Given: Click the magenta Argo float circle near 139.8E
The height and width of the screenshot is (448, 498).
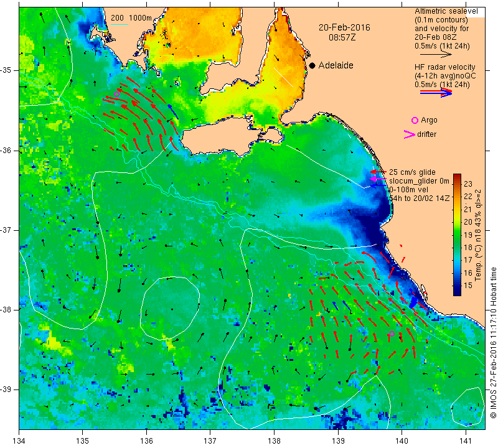Looking at the screenshot, I should pos(392,334).
